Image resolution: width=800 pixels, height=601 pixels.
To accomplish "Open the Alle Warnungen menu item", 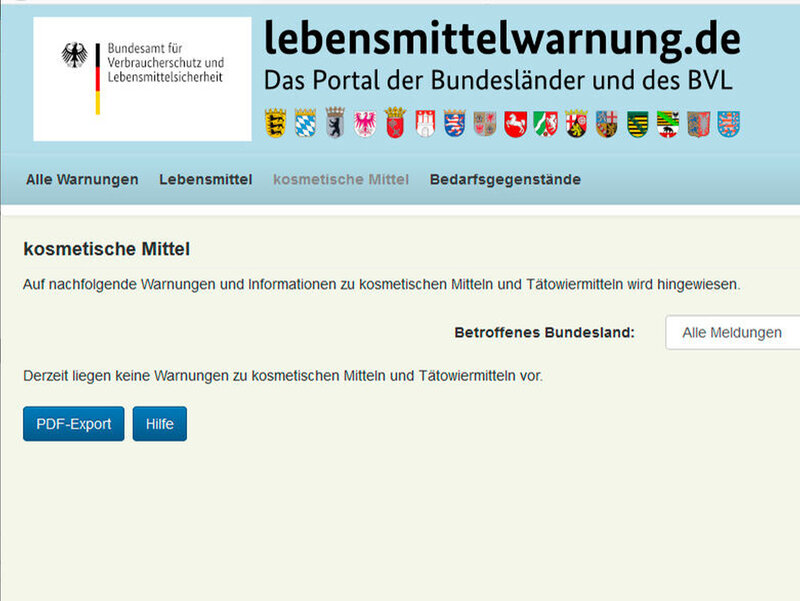I will [82, 180].
